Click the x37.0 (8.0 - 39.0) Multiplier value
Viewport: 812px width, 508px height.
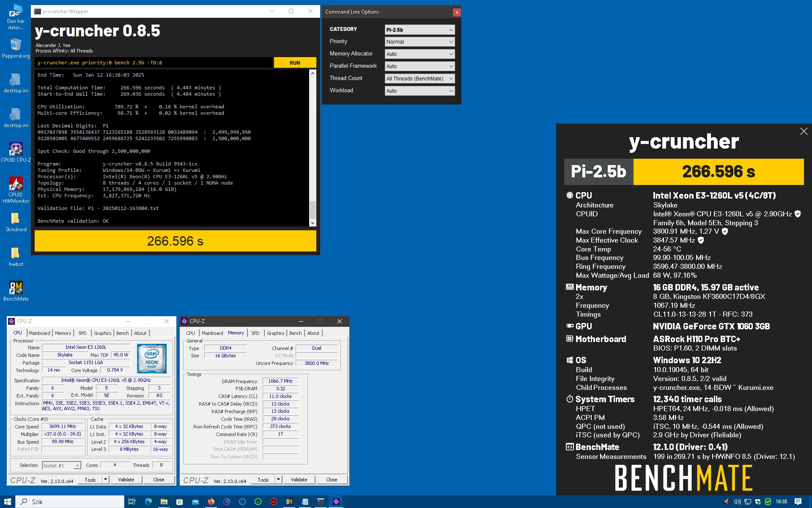coord(63,434)
